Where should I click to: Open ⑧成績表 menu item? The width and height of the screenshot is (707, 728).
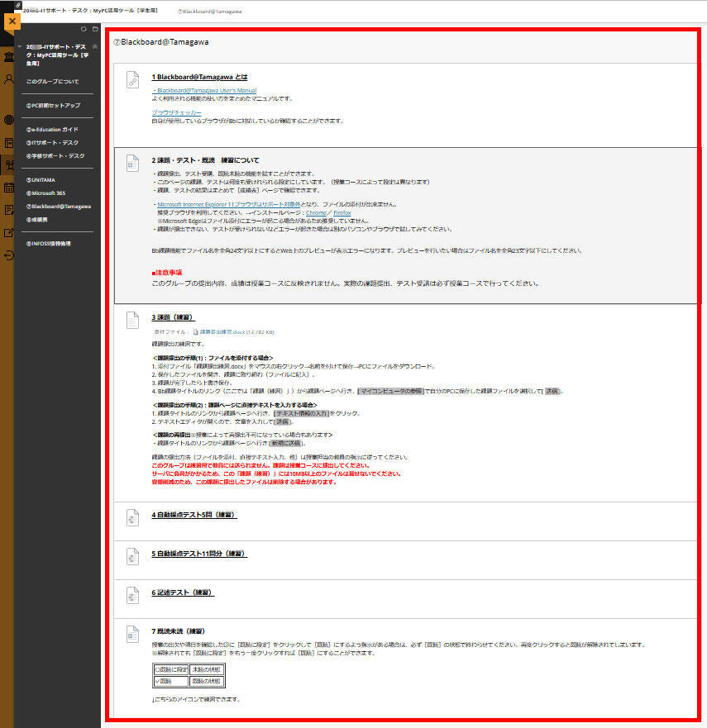(36, 220)
